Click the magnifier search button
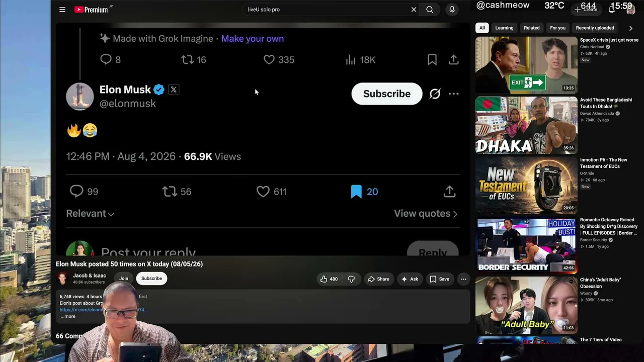 pyautogui.click(x=430, y=10)
